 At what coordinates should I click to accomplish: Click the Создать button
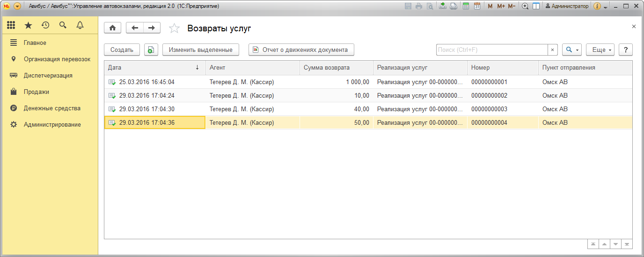(x=122, y=50)
